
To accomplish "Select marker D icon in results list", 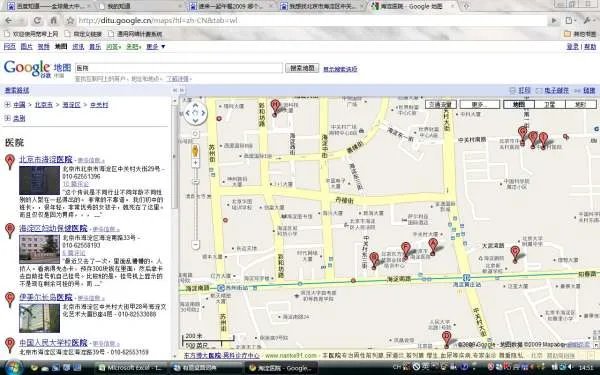I will coord(10,345).
